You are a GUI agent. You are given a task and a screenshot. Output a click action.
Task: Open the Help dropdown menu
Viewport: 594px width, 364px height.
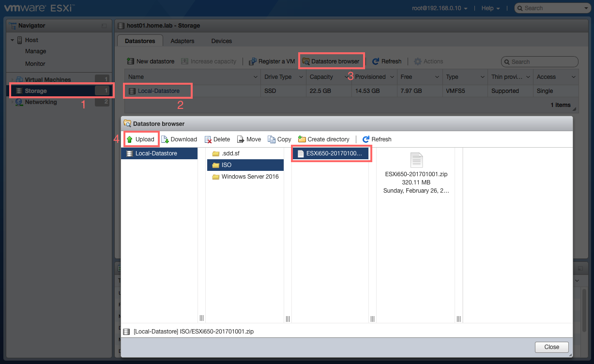[x=489, y=8]
